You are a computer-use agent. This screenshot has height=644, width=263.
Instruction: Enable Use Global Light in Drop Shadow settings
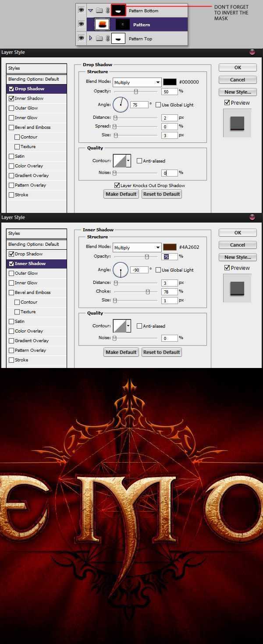pyautogui.click(x=158, y=105)
